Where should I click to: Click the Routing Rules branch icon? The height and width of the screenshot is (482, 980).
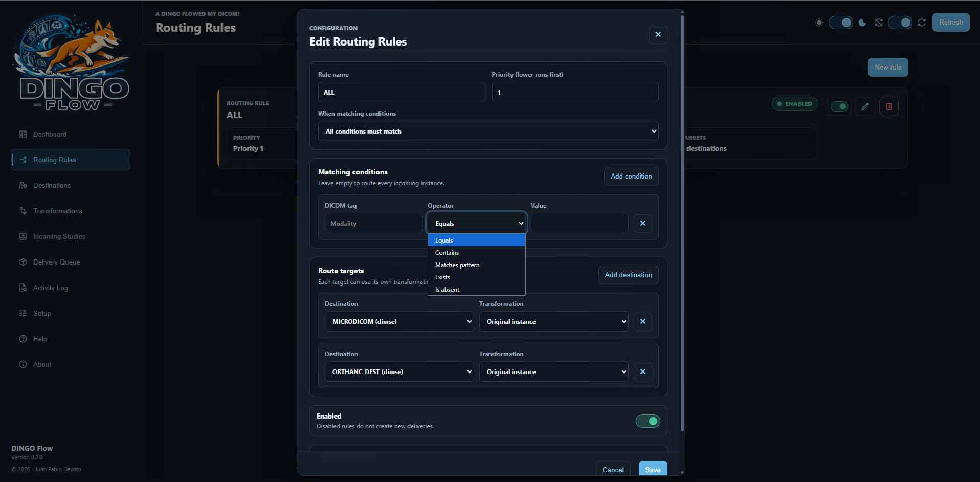tap(23, 160)
